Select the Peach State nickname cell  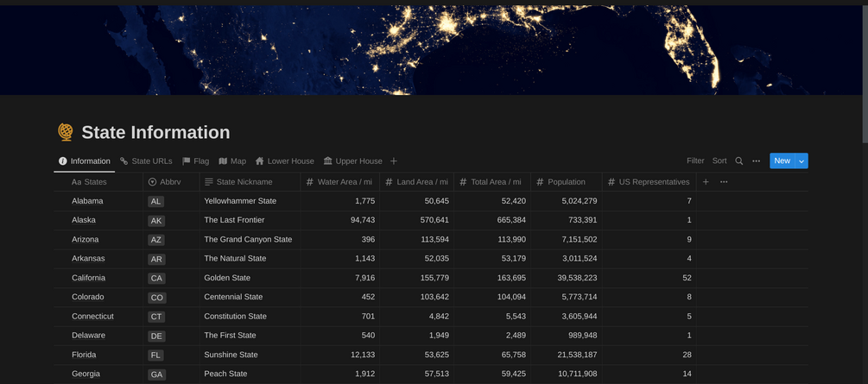pos(250,374)
